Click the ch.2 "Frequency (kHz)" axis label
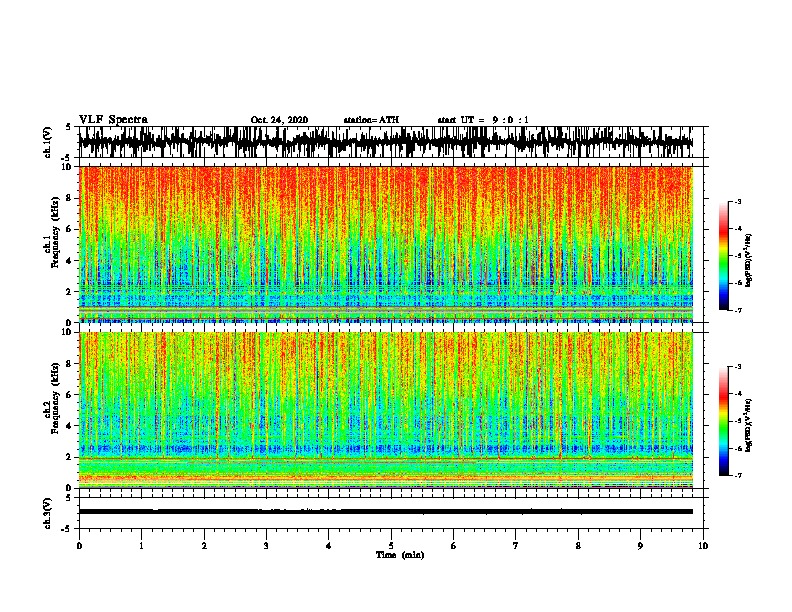 55,397
